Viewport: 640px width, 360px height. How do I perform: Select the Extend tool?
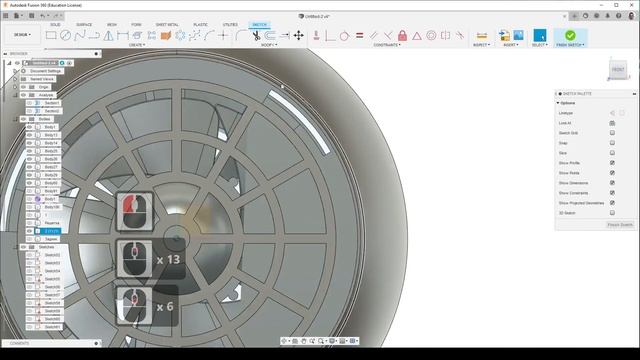(284, 36)
